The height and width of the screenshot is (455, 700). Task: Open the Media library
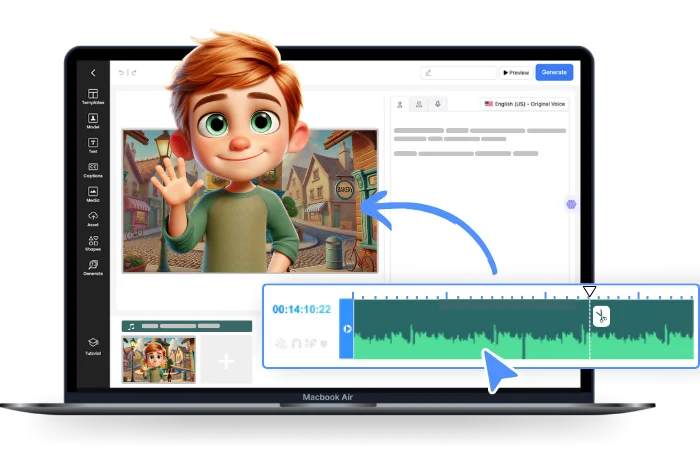point(93,194)
